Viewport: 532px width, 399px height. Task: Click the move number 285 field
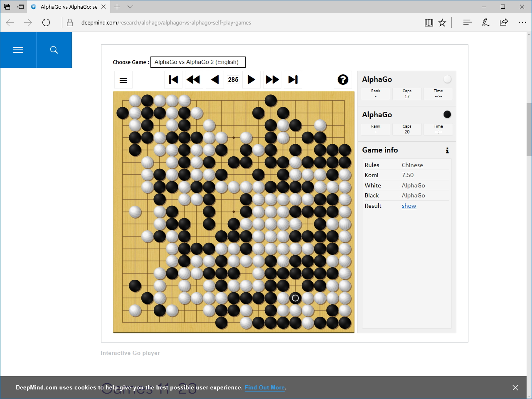coord(233,80)
